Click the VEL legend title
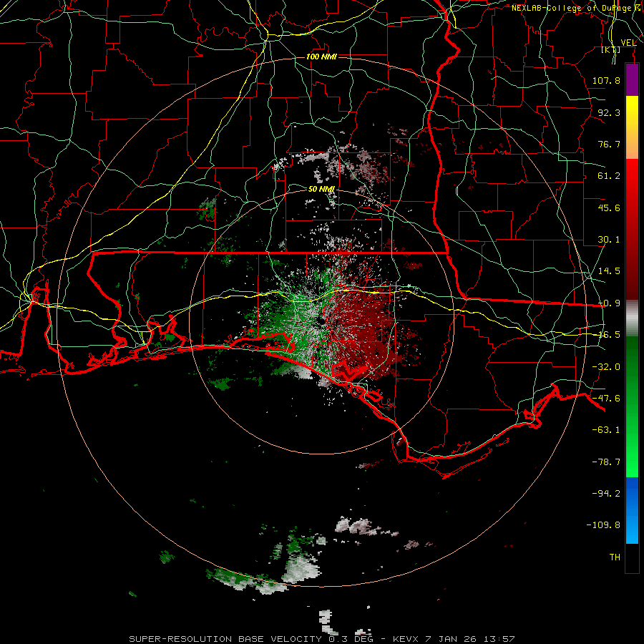Image resolution: width=644 pixels, height=644 pixels. pos(628,43)
